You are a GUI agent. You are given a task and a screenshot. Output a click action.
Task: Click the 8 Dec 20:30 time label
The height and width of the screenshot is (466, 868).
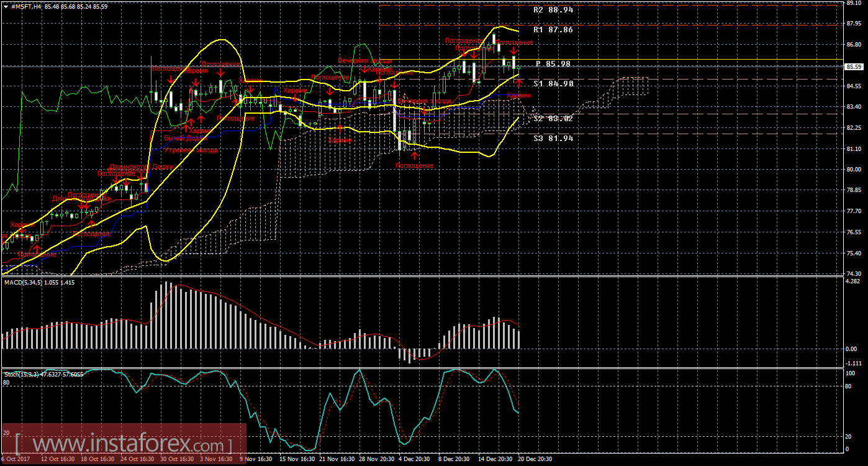pos(454,460)
